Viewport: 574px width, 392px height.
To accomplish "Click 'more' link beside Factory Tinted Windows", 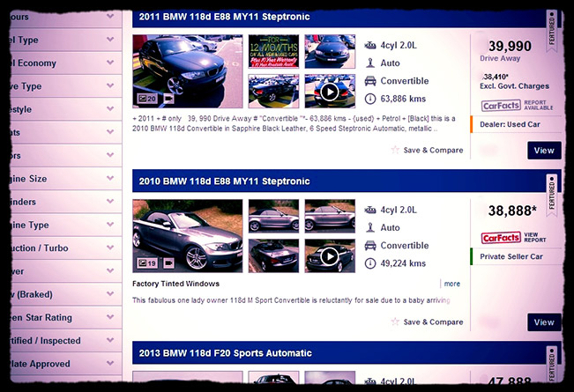I will click(452, 284).
